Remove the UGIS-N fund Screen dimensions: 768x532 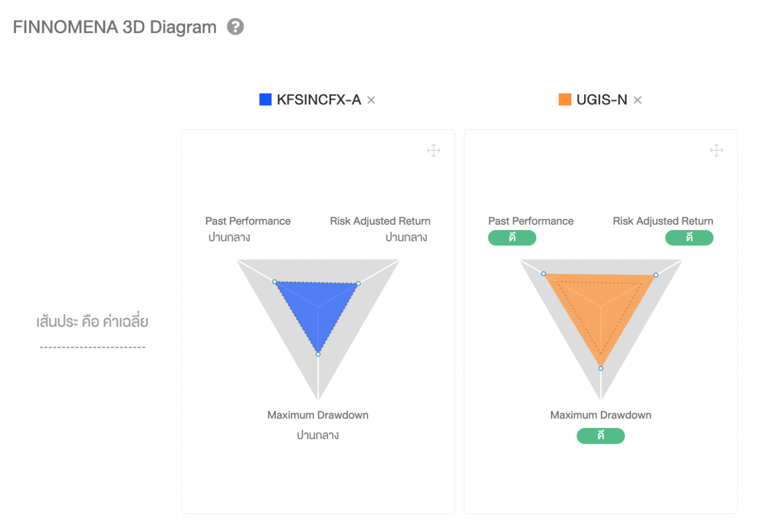tap(637, 100)
